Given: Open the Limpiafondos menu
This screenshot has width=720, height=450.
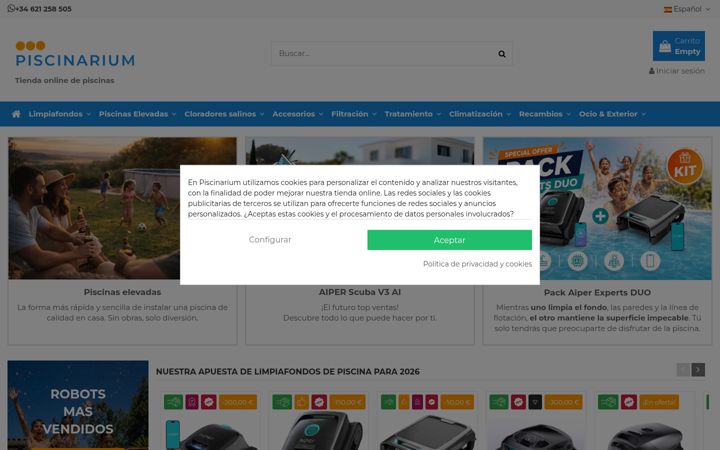Looking at the screenshot, I should click(x=56, y=114).
